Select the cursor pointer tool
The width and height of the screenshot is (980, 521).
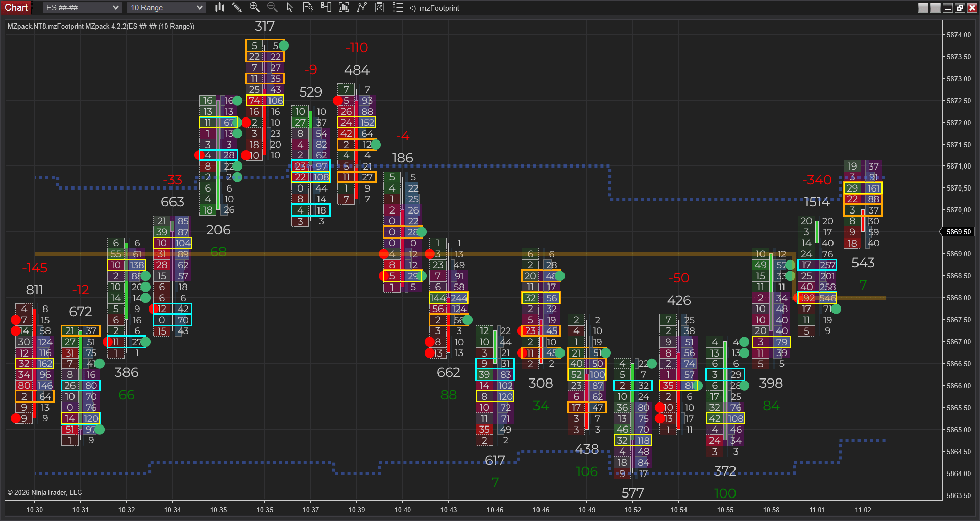290,7
